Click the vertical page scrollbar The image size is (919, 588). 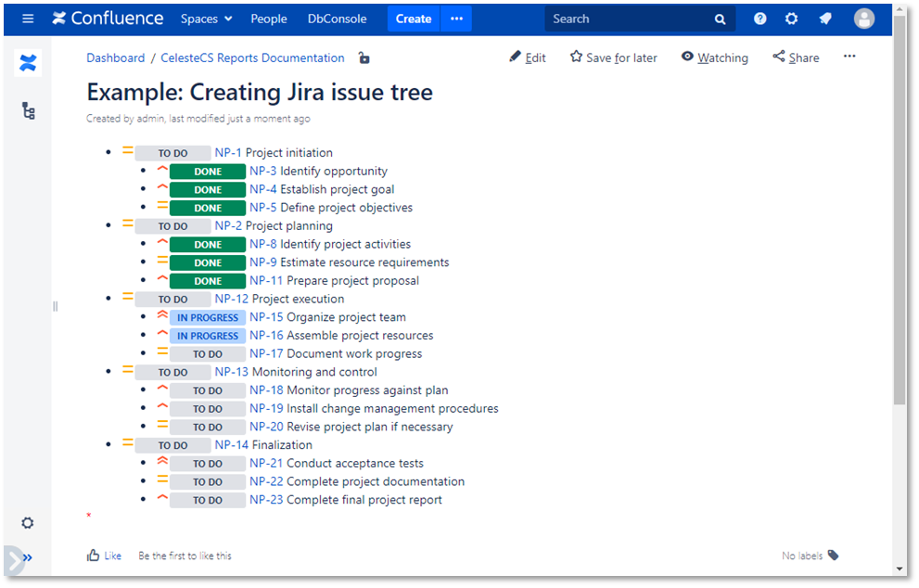tap(900, 211)
